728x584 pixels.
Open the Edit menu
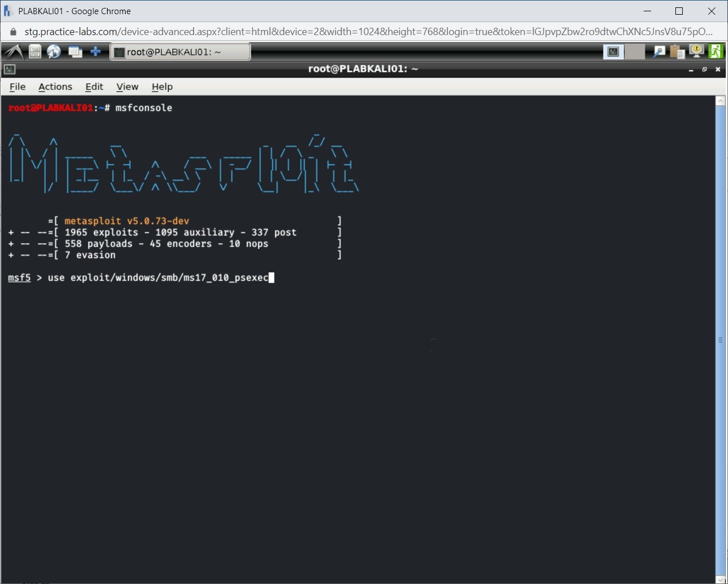[x=94, y=87]
